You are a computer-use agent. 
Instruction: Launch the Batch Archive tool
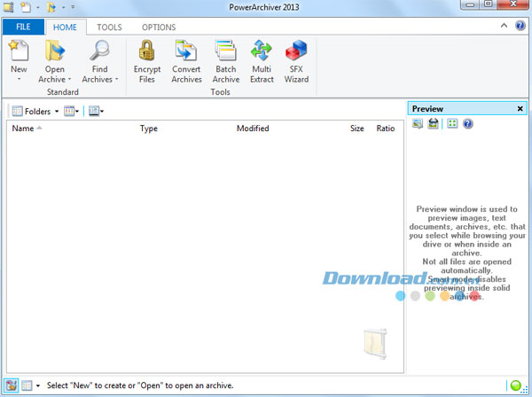pyautogui.click(x=226, y=53)
